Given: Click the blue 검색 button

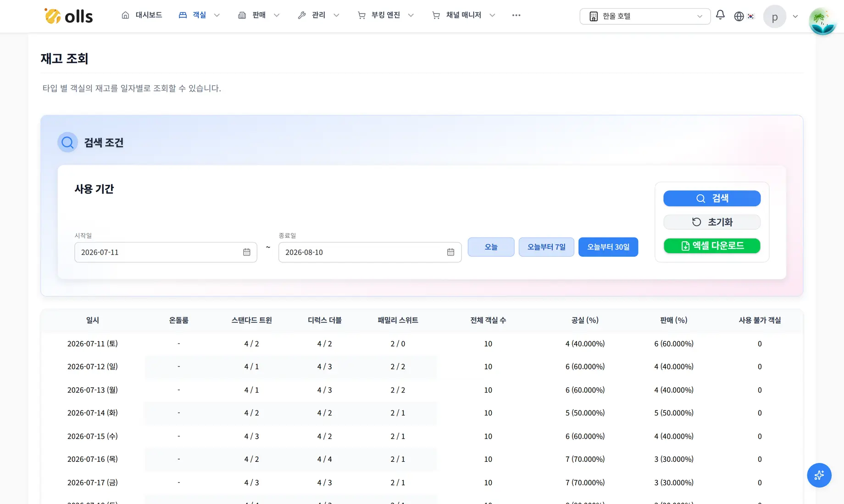Looking at the screenshot, I should click(712, 198).
